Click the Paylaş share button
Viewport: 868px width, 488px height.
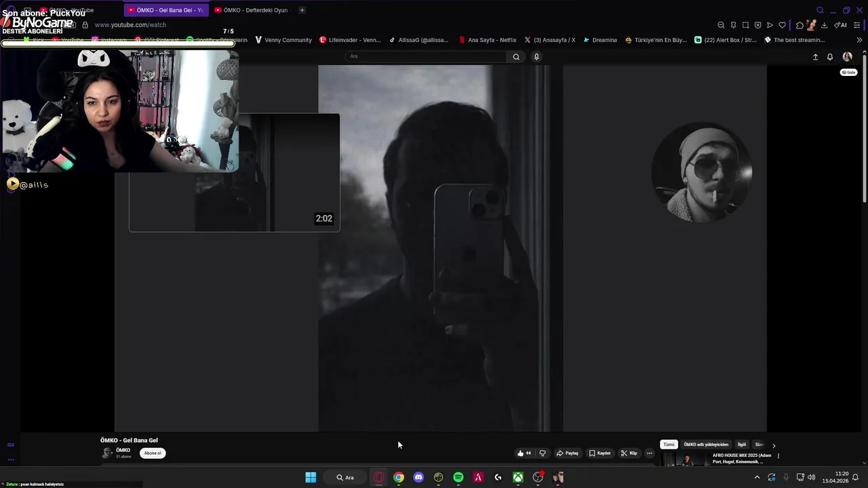(x=568, y=453)
